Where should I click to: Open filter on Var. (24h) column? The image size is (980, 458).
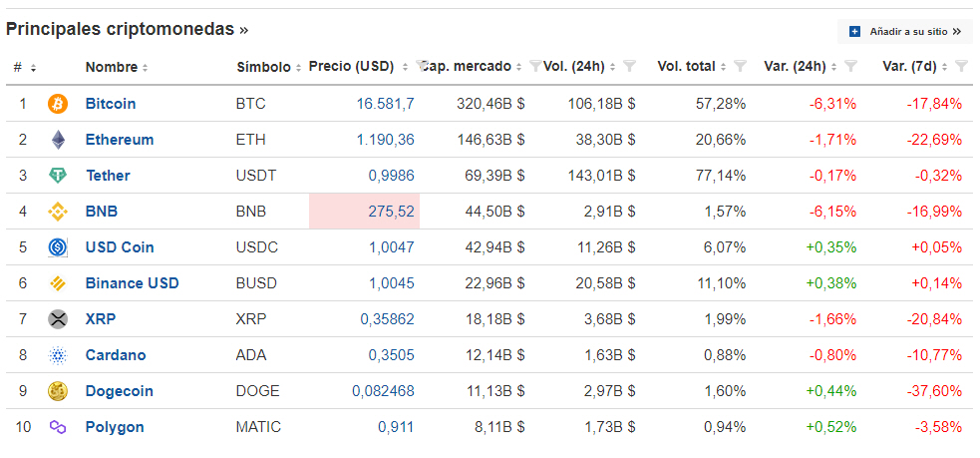pos(850,67)
